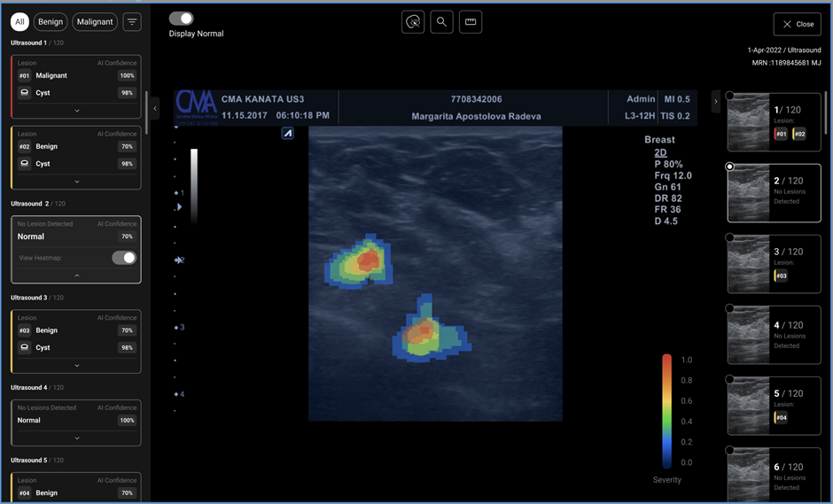
Task: Select the All filter button
Action: tap(19, 22)
